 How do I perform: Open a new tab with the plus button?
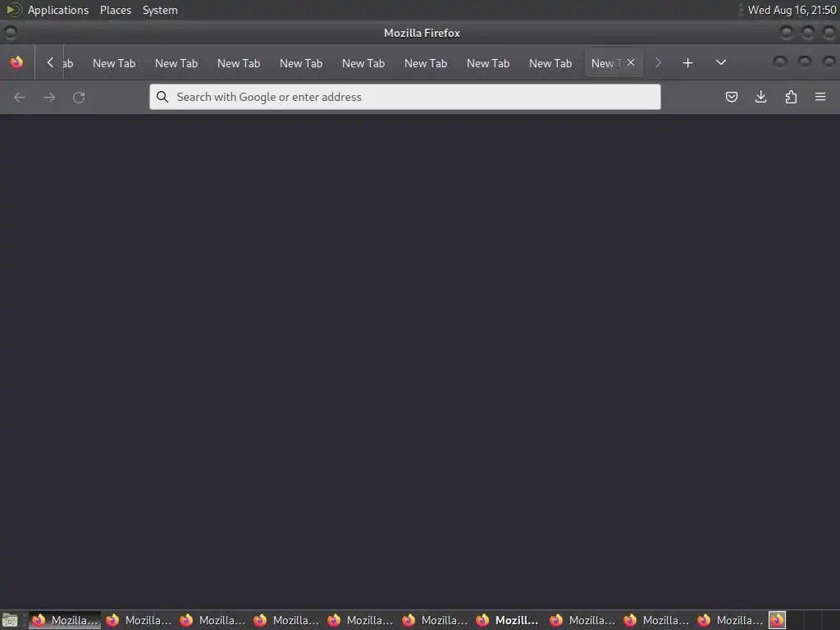688,63
